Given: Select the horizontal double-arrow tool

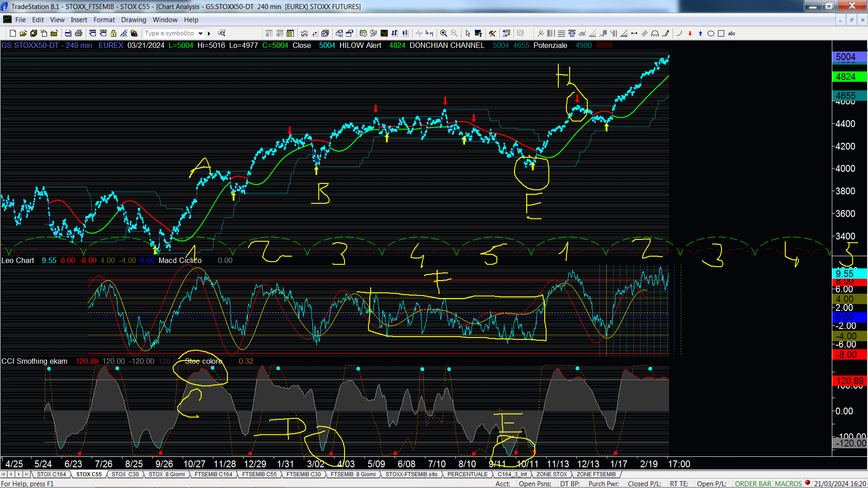Looking at the screenshot, I should pyautogui.click(x=634, y=33).
